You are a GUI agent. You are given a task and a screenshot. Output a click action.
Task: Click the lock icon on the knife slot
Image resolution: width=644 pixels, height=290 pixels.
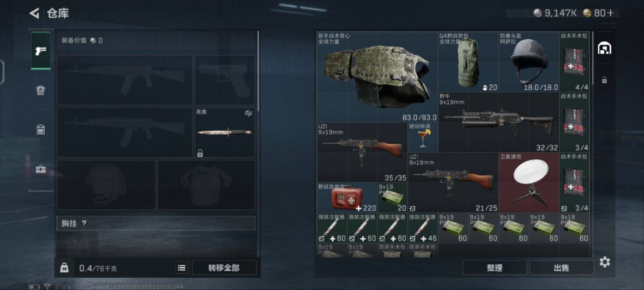click(200, 153)
